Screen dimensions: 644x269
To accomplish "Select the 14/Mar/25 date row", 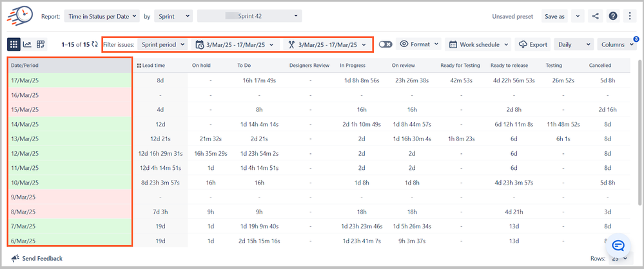I will coord(70,124).
